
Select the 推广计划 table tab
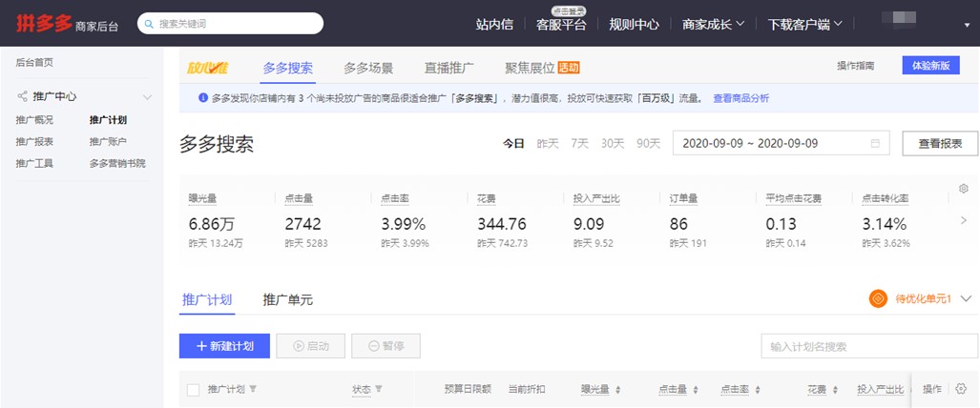[207, 299]
